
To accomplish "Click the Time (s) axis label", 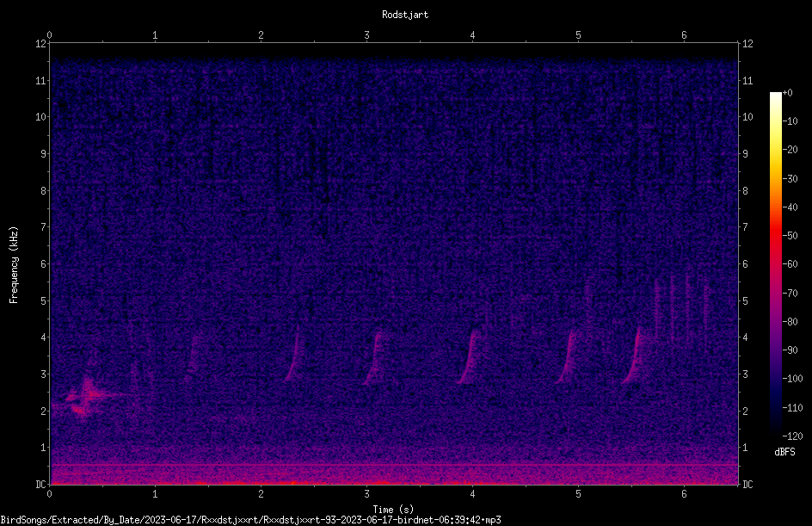I will tap(393, 510).
